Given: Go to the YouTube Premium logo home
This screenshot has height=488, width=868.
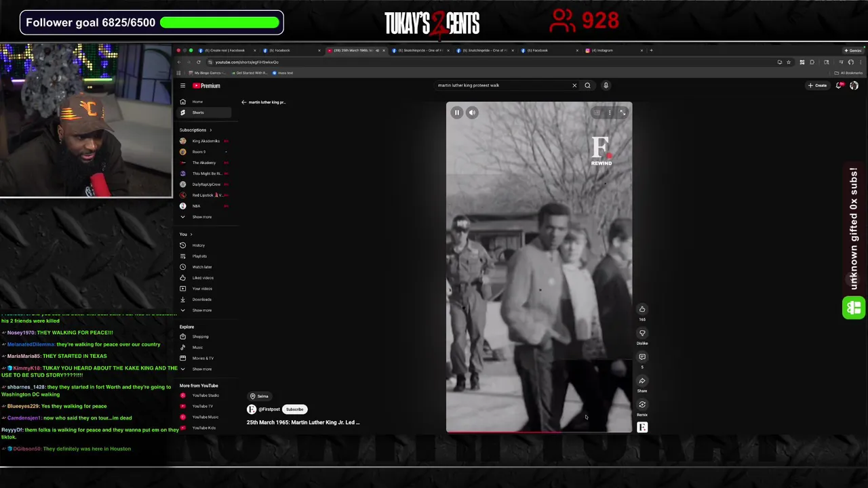Looking at the screenshot, I should 206,85.
